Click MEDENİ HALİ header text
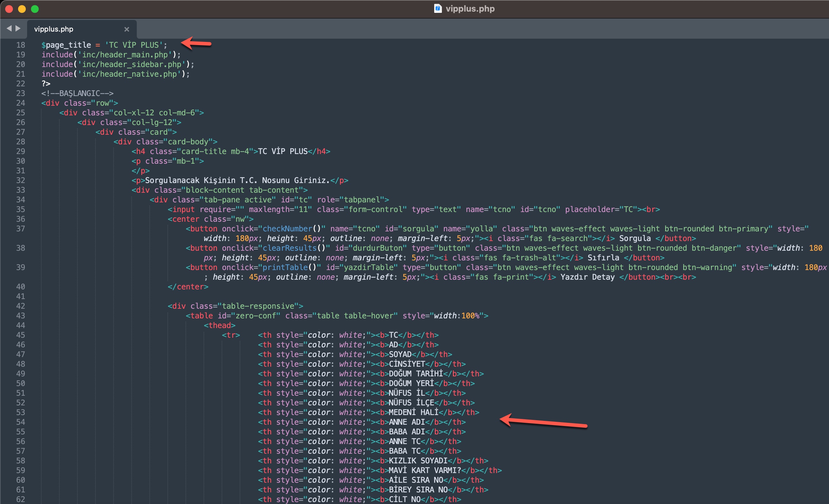 pos(414,412)
